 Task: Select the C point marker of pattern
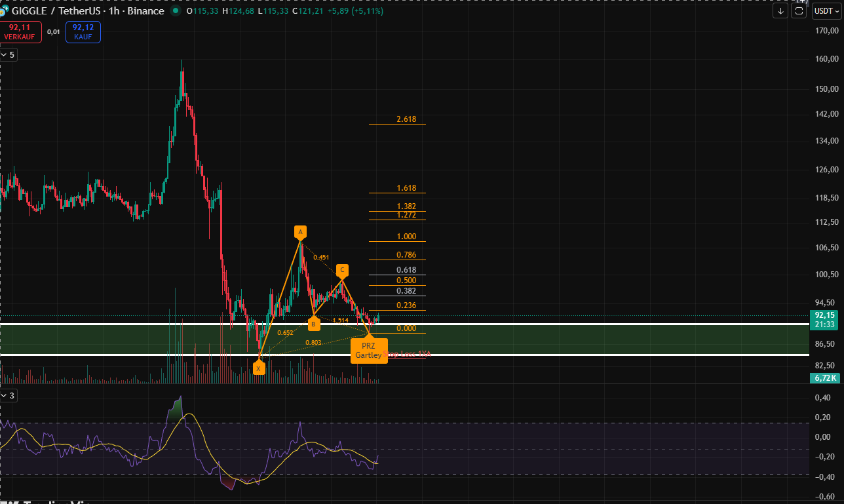coord(342,270)
